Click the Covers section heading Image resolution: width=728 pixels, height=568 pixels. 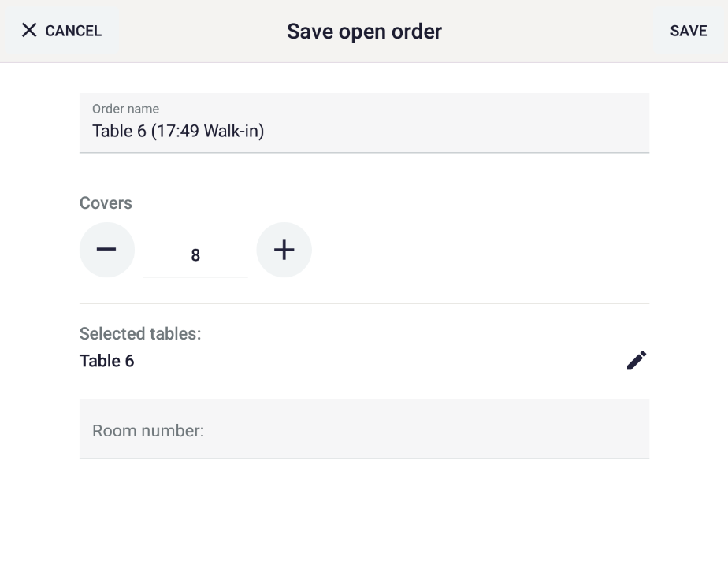coord(104,202)
